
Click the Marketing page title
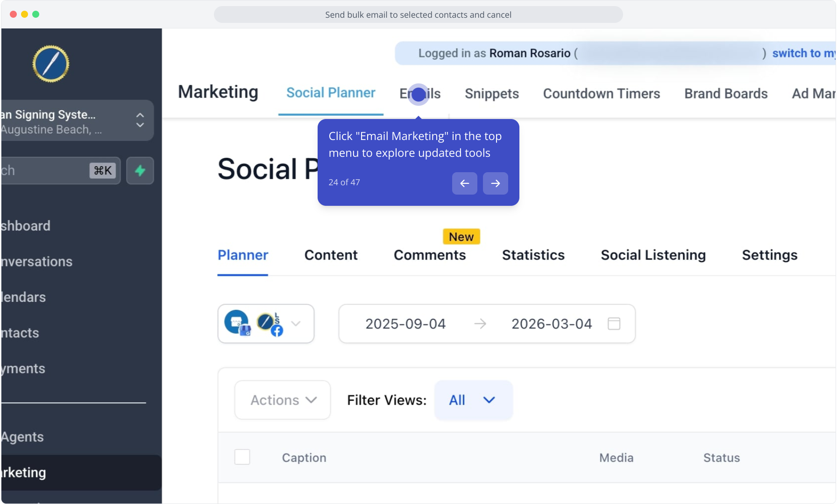click(218, 92)
